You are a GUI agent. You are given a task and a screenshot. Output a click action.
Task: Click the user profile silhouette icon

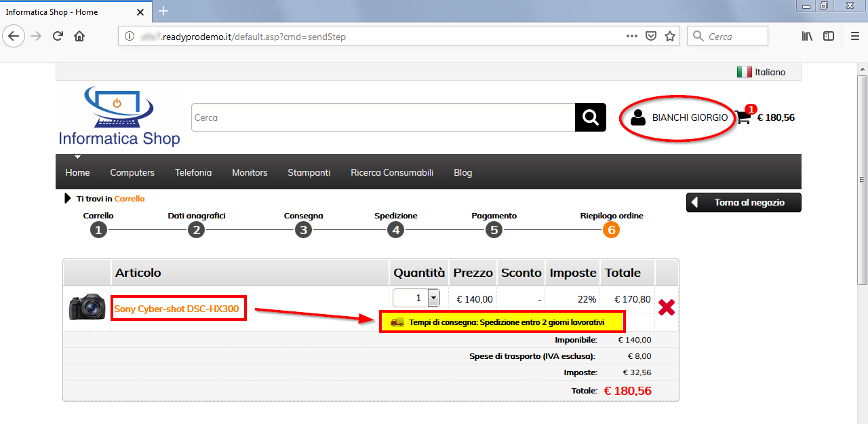coord(638,117)
